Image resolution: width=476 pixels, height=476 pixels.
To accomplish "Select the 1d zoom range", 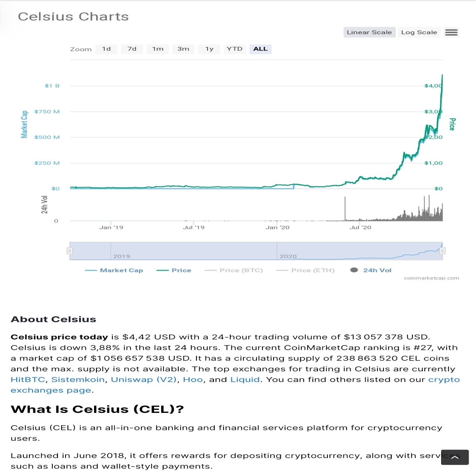I will (106, 49).
